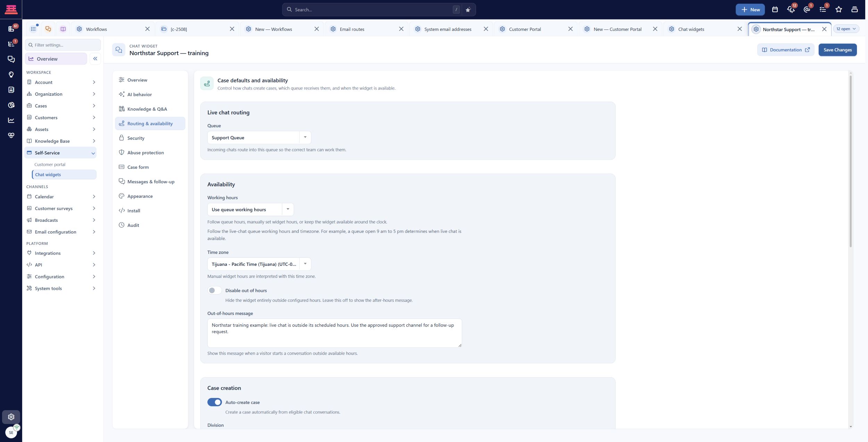This screenshot has width=868, height=442.
Task: Open notifications bell with 12 badge
Action: tap(791, 10)
